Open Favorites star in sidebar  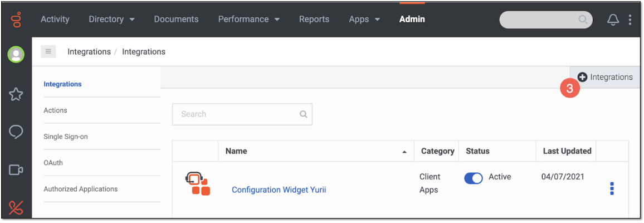click(x=16, y=94)
